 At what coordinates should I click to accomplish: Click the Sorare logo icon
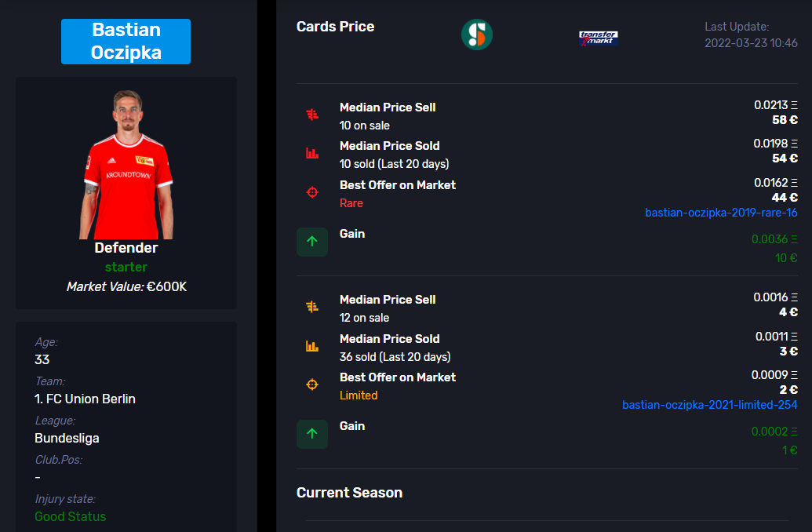476,35
